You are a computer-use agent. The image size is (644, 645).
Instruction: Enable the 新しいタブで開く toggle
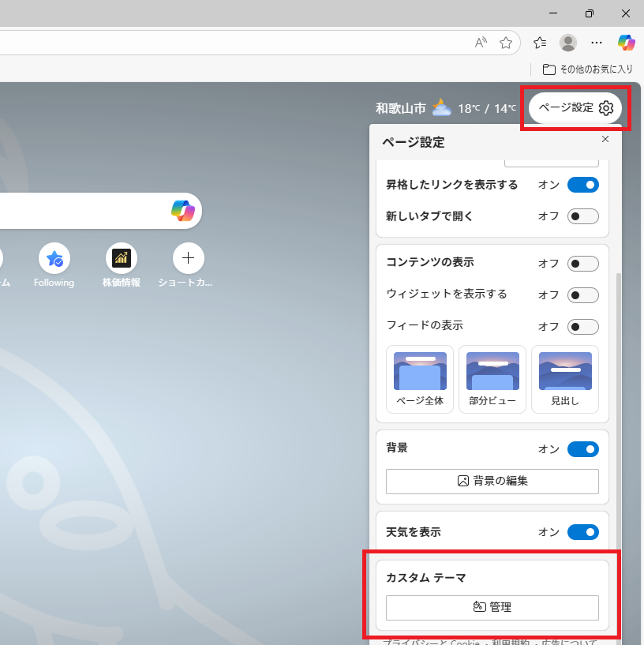point(582,216)
